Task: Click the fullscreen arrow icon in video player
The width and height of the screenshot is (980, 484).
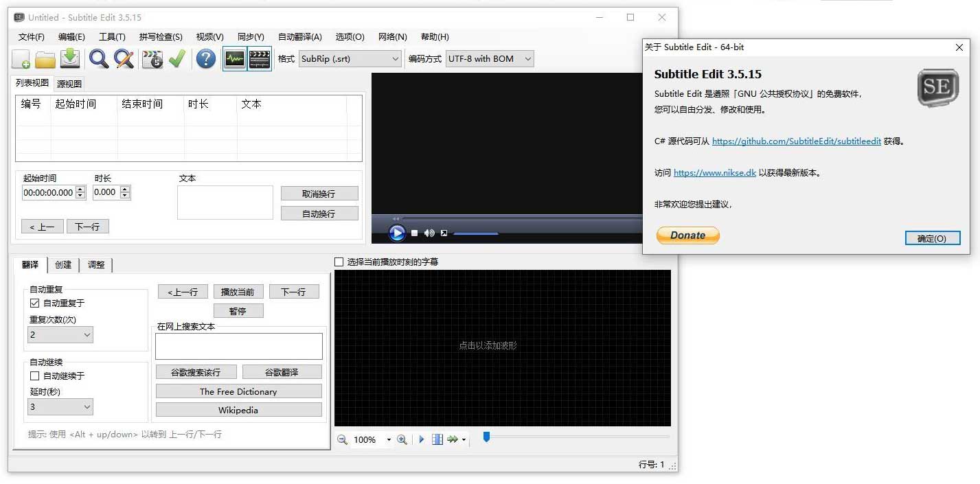Action: pos(444,233)
